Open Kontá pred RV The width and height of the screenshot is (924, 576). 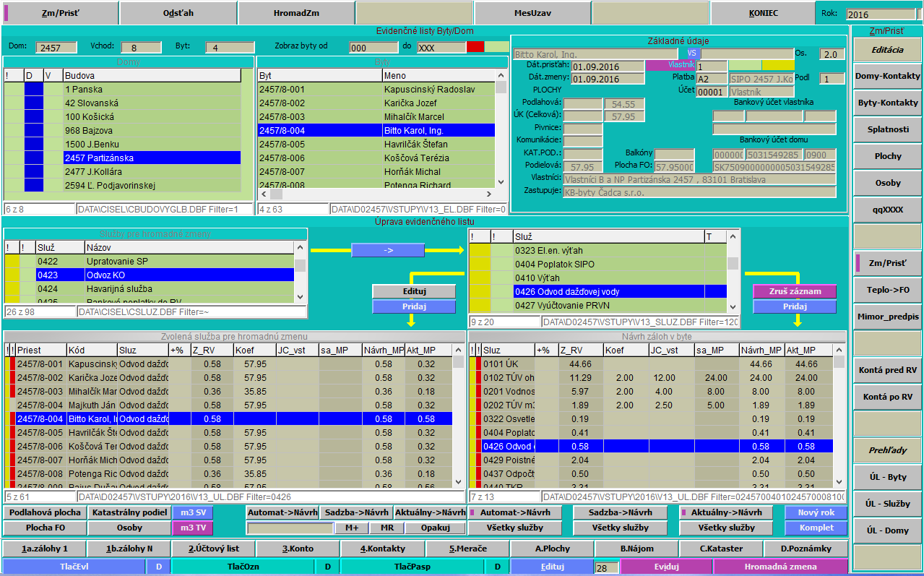tap(887, 370)
